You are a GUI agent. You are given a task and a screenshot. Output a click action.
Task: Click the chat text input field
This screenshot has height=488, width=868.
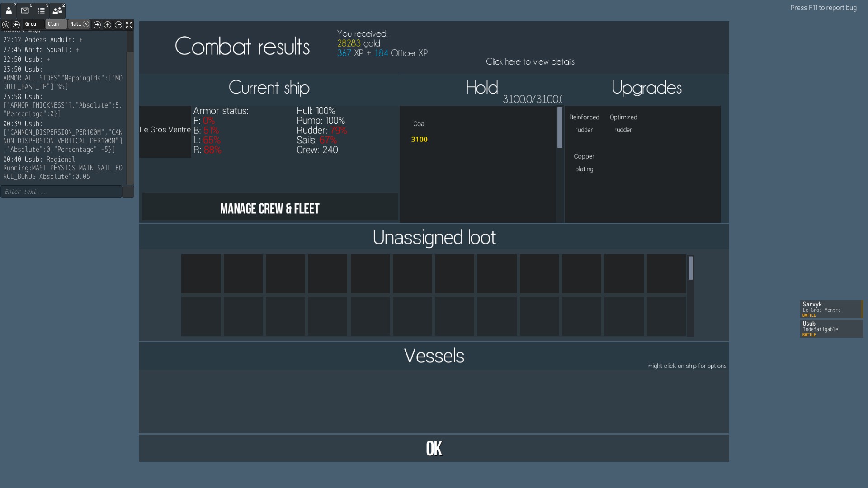tap(61, 192)
